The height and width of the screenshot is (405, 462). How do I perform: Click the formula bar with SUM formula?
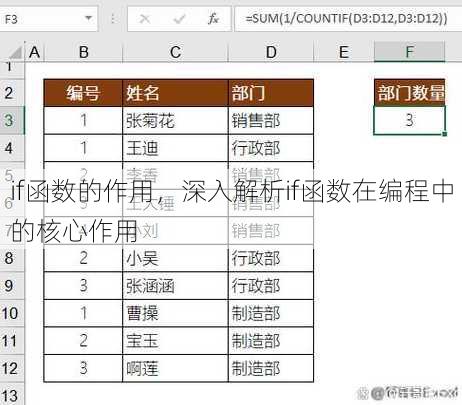[x=348, y=19]
